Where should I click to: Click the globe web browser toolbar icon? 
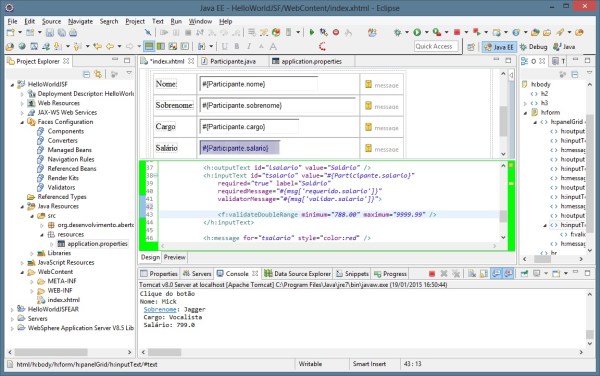pyautogui.click(x=22, y=47)
